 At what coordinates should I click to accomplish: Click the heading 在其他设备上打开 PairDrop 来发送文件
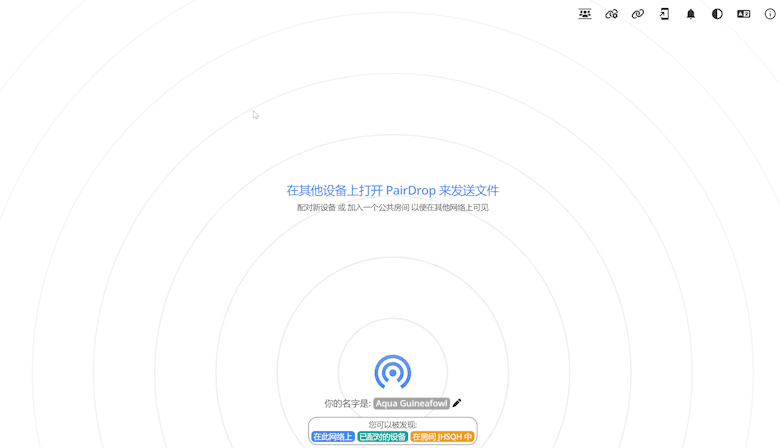[x=392, y=190]
